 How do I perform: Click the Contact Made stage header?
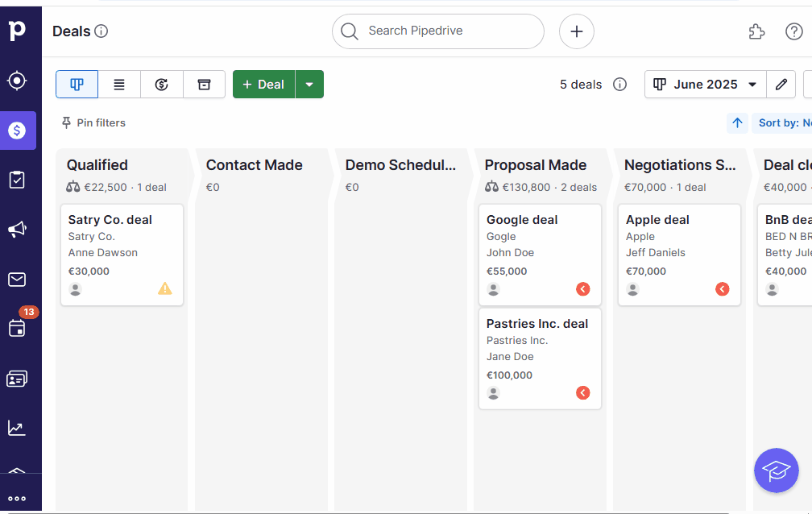tap(255, 165)
